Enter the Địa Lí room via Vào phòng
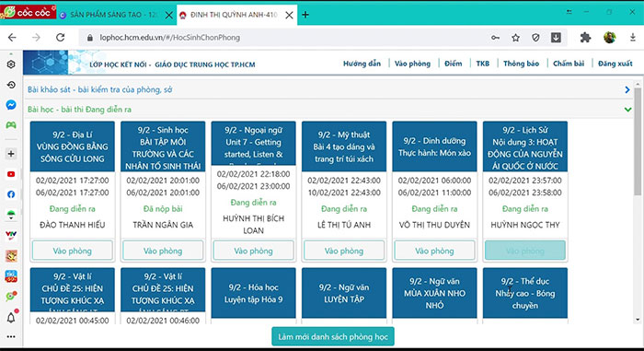The image size is (644, 351). (x=73, y=251)
